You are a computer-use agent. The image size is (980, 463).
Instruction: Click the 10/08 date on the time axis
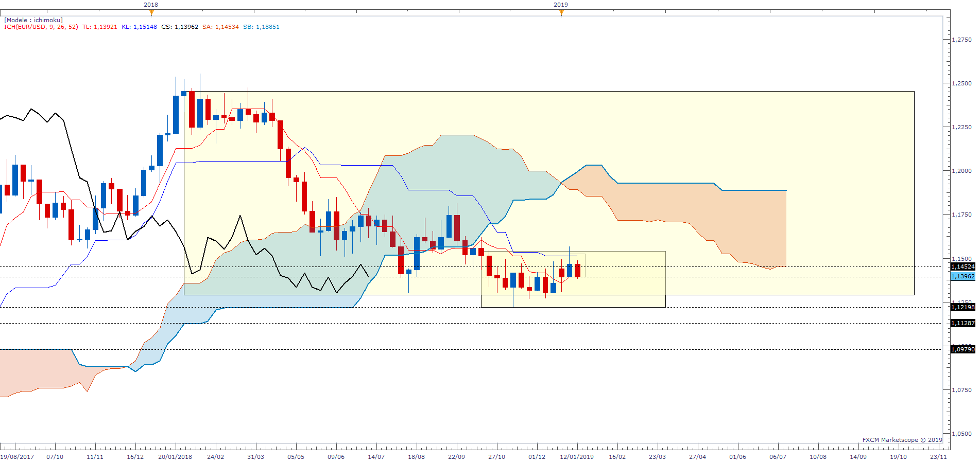[x=818, y=457]
